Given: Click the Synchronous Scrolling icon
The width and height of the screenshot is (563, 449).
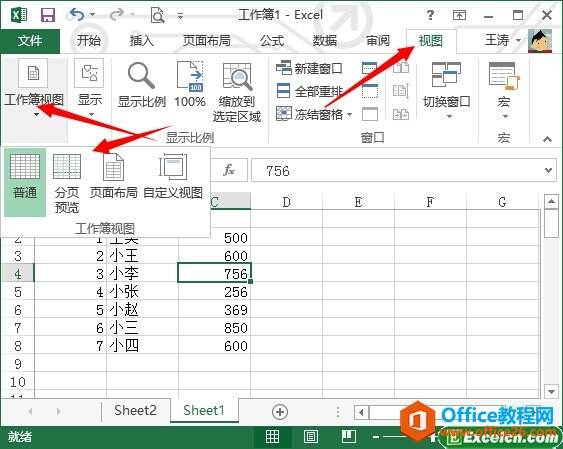Looking at the screenshot, I should tap(401, 91).
